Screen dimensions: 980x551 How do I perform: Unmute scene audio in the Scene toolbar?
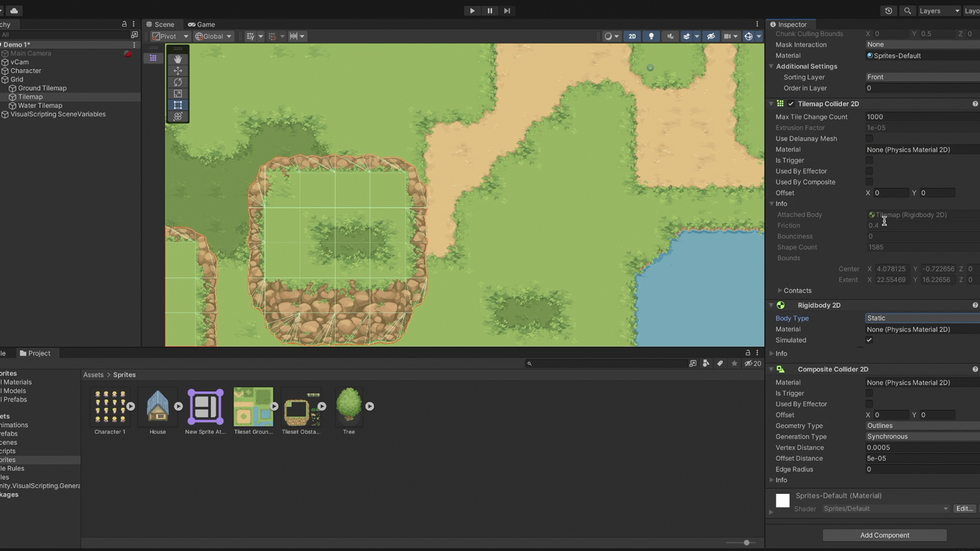pos(670,36)
